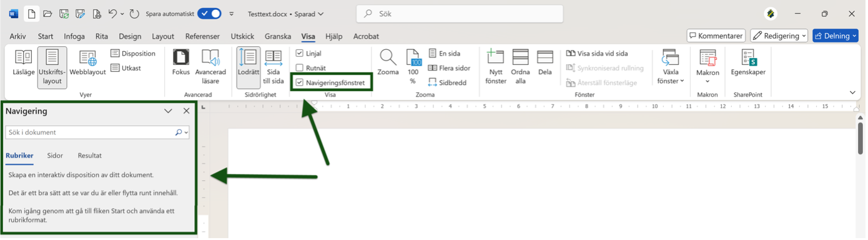868x240 pixels.
Task: Open the search options dropdown in Navigering
Action: (187, 133)
